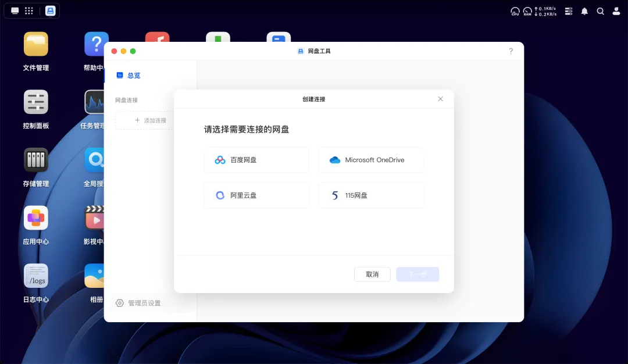Check RAM usage gauge in top bar
This screenshot has width=628, height=364.
coord(527,11)
